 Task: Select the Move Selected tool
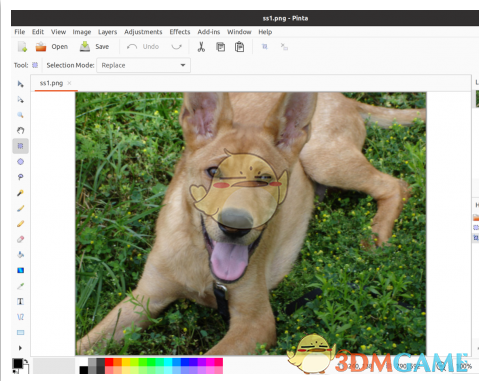20,84
